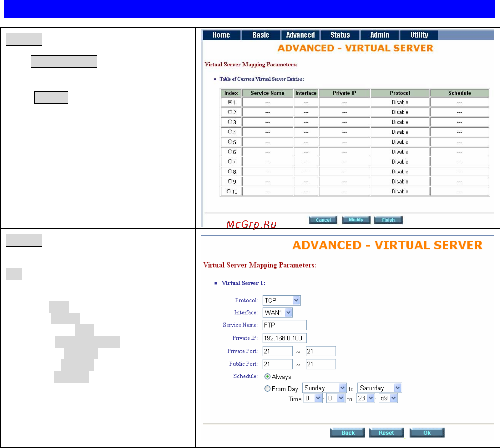Click the Back button
The image size is (500, 448).
348,433
